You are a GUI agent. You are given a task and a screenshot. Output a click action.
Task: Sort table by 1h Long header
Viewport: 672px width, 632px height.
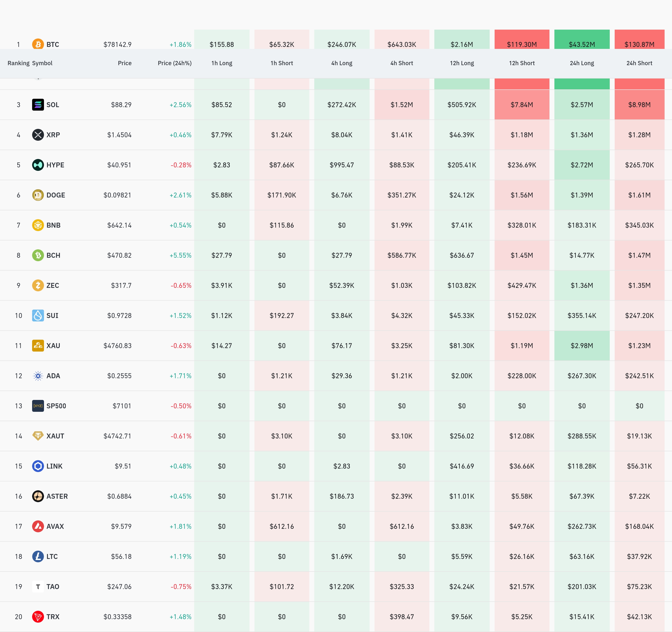[222, 63]
